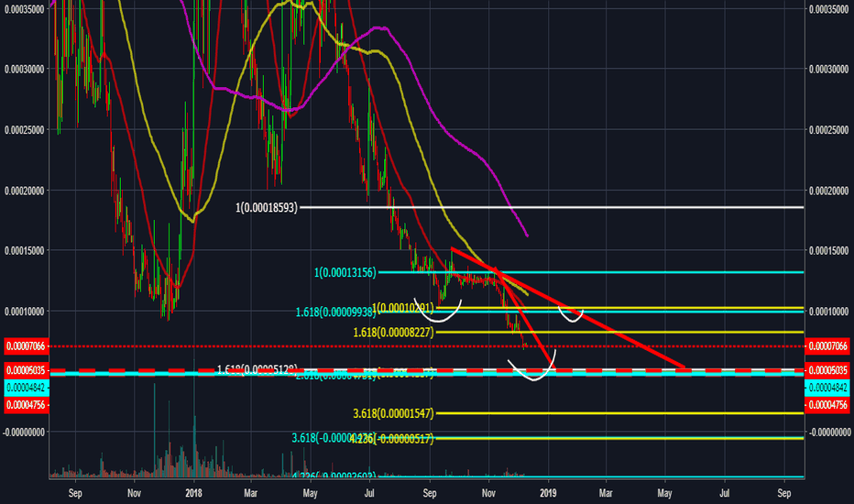Click 0.00035000 on the left price axis
This screenshot has height=504, width=854.
click(24, 9)
